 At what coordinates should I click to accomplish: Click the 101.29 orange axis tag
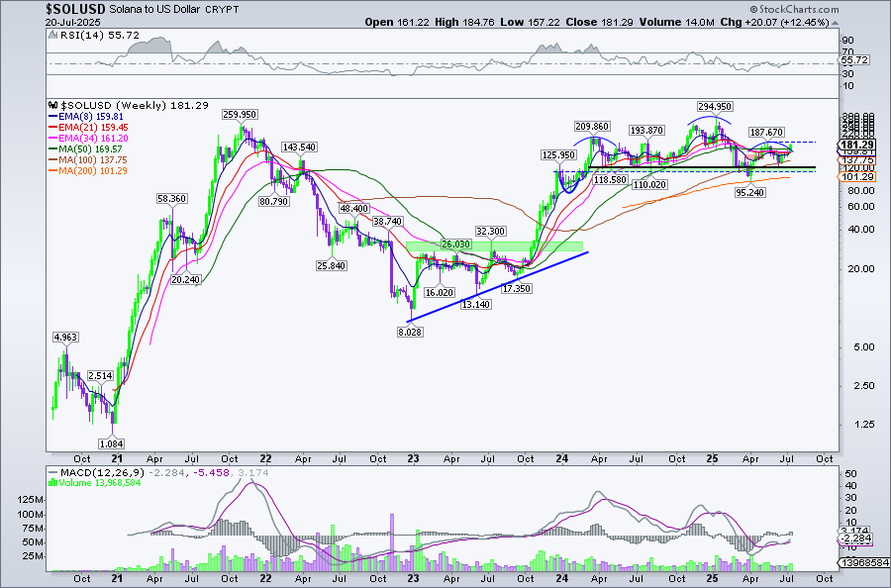click(856, 177)
